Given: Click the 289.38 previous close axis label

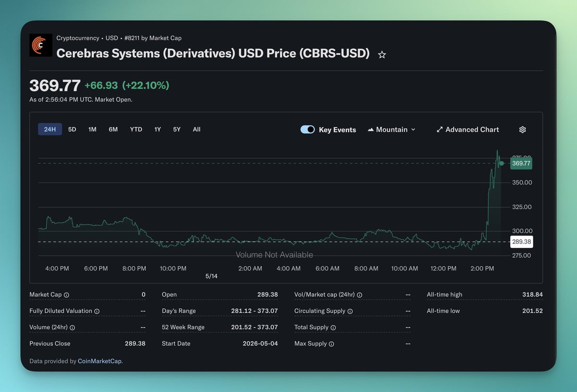Looking at the screenshot, I should [521, 242].
